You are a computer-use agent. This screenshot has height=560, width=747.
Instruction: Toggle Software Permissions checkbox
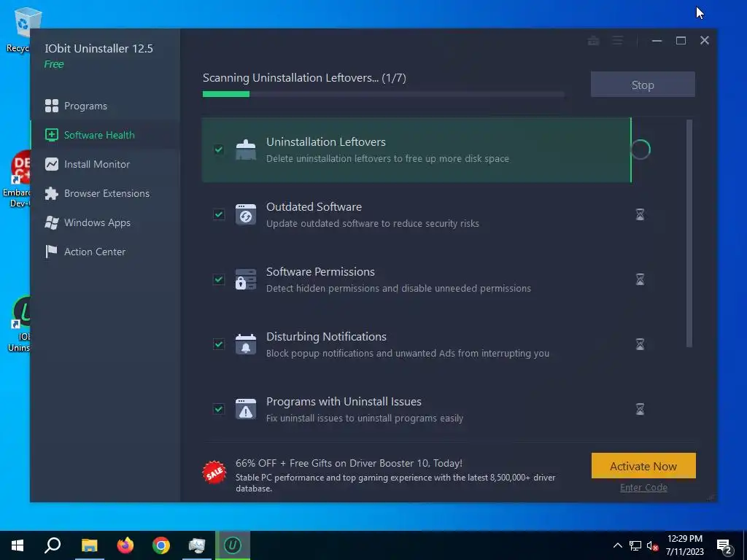(219, 279)
